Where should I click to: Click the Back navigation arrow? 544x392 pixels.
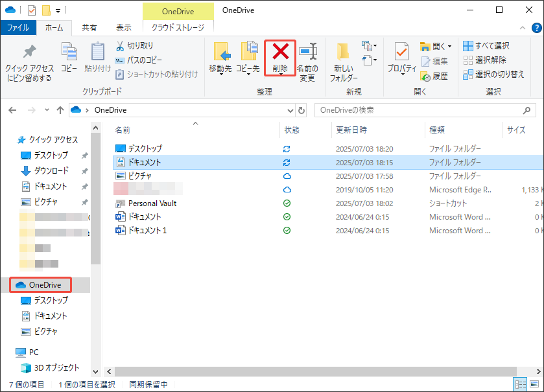(12, 110)
